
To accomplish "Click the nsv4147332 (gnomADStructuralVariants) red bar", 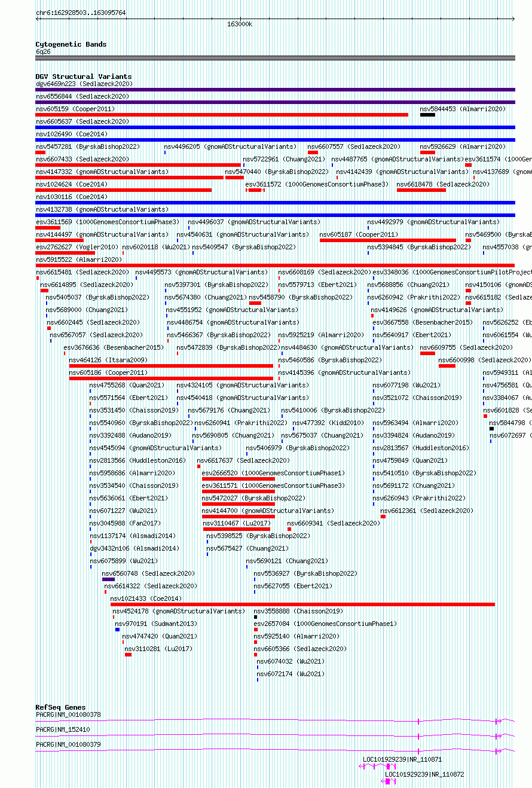I will [130, 178].
